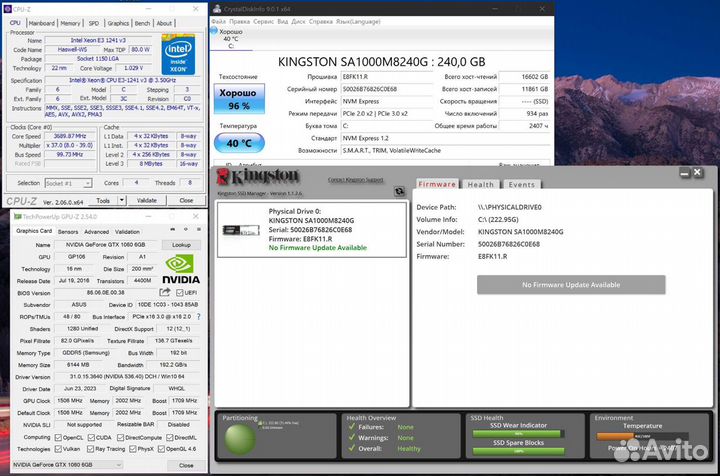Screen dimensions: 720x476
Task: Click the GPU-Z refresh icon in the tab bar
Action: click(186, 230)
